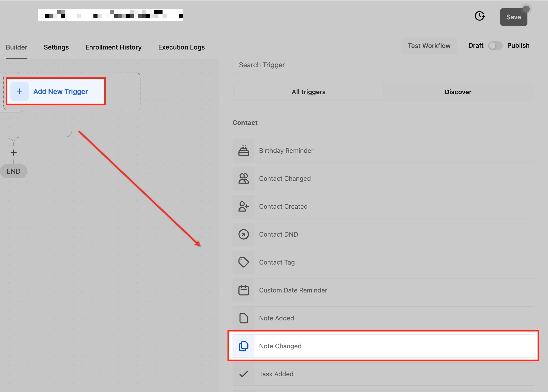548x392 pixels.
Task: Select the All triggers tab
Action: pos(308,92)
